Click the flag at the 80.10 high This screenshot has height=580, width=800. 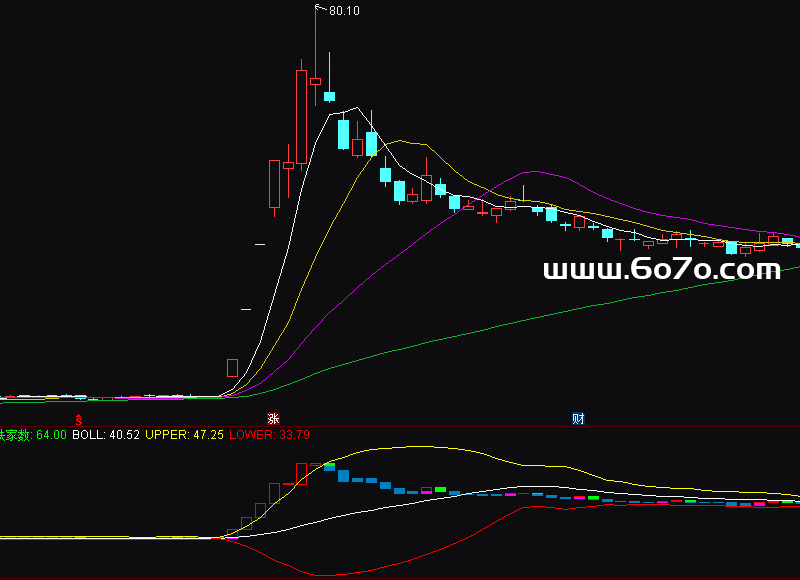(x=319, y=9)
